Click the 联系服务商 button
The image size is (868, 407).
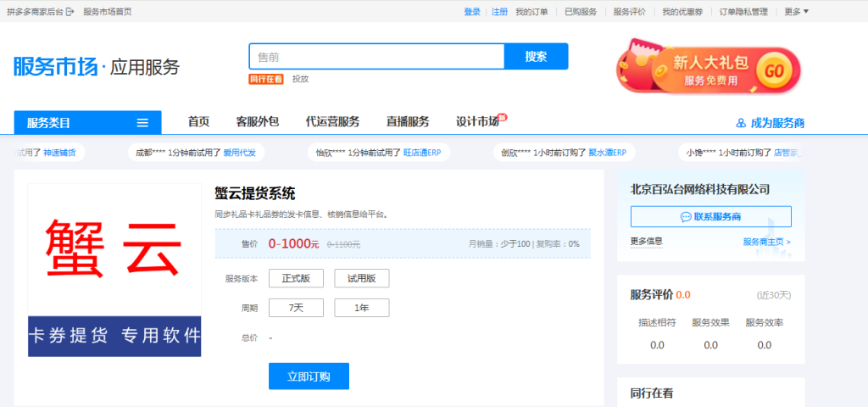tap(711, 216)
